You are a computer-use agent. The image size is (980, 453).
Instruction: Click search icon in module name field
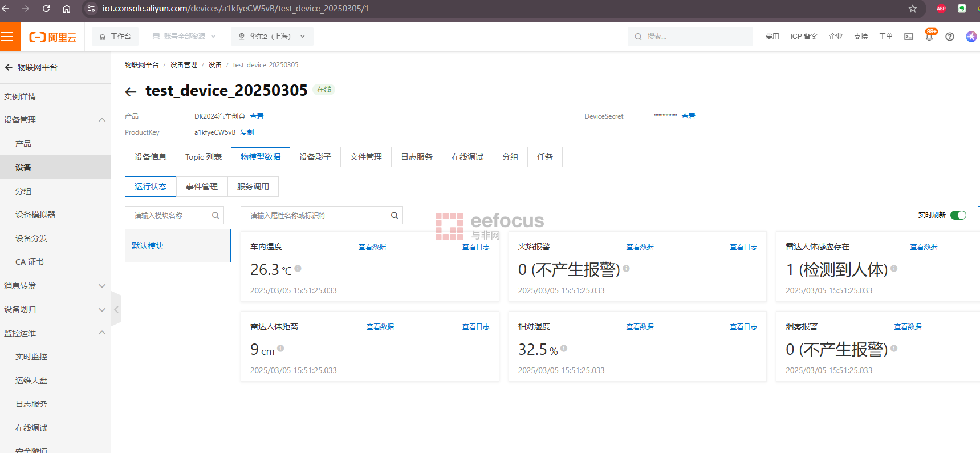coord(215,216)
